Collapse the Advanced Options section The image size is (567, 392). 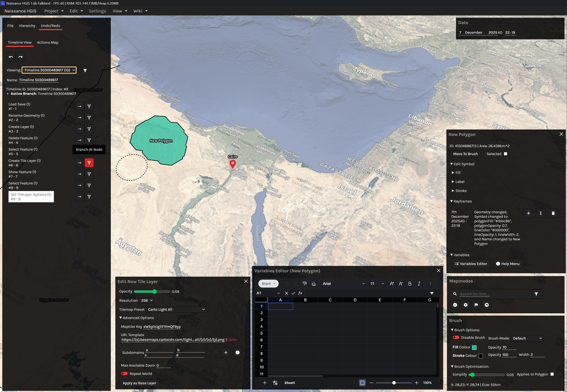[136, 318]
